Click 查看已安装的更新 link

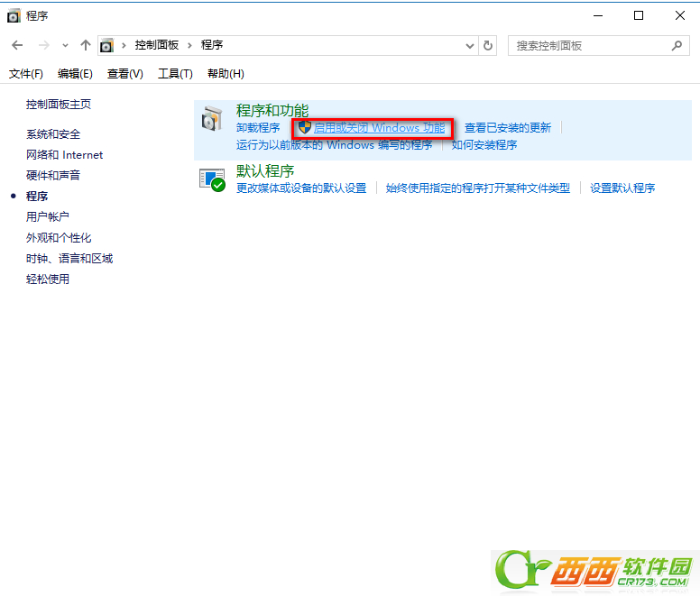(508, 128)
